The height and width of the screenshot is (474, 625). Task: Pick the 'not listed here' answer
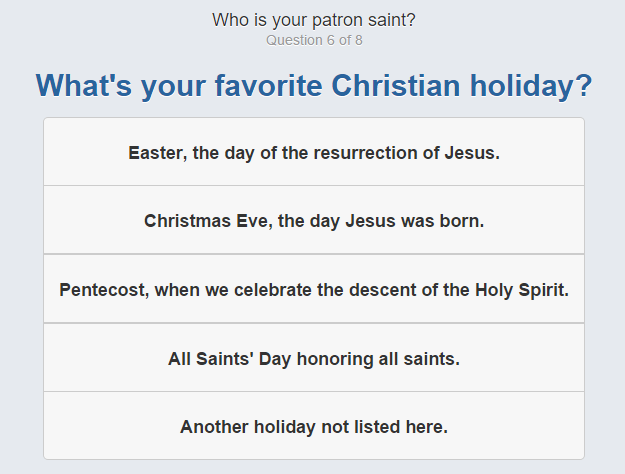coord(314,426)
